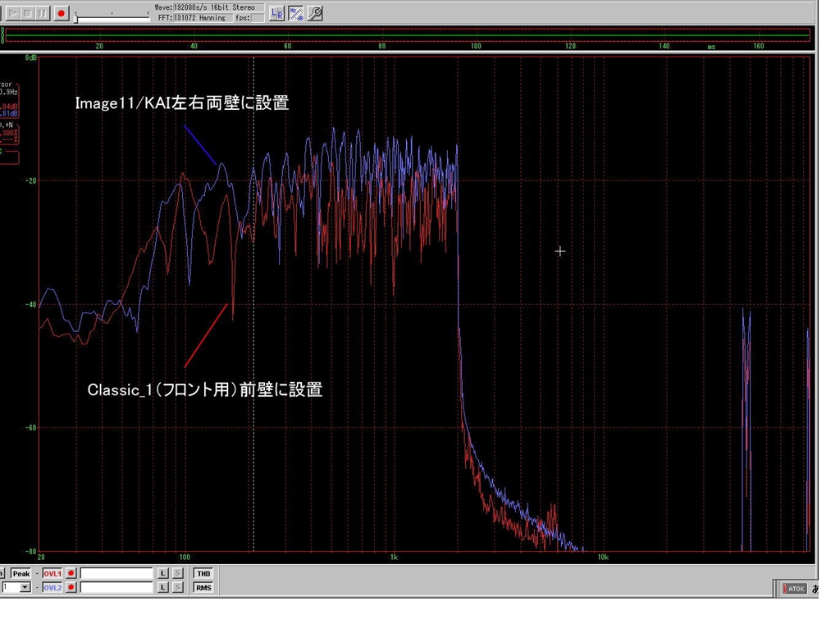Click the OVL2 overlay record button
Screen dimensions: 840x619
pos(71,587)
